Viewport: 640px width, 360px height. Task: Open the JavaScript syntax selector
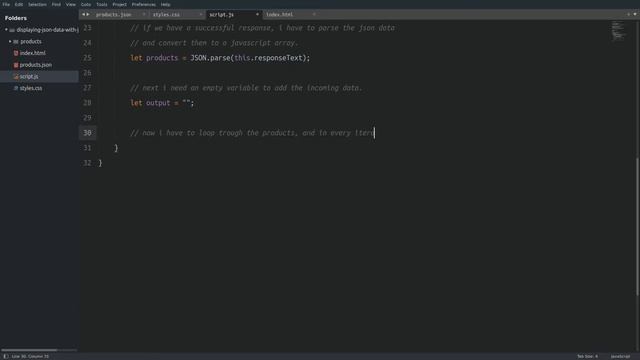(x=620, y=356)
